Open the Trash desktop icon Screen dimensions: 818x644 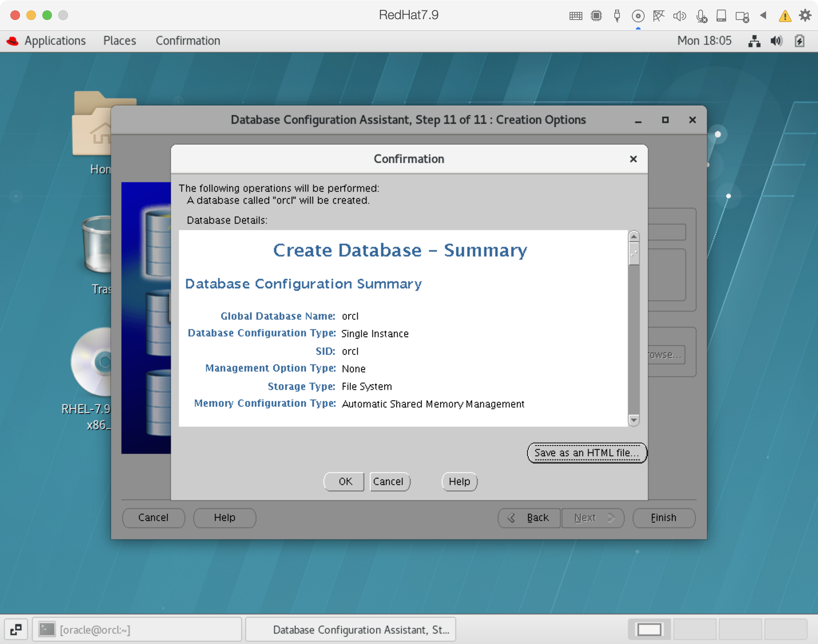click(x=96, y=244)
